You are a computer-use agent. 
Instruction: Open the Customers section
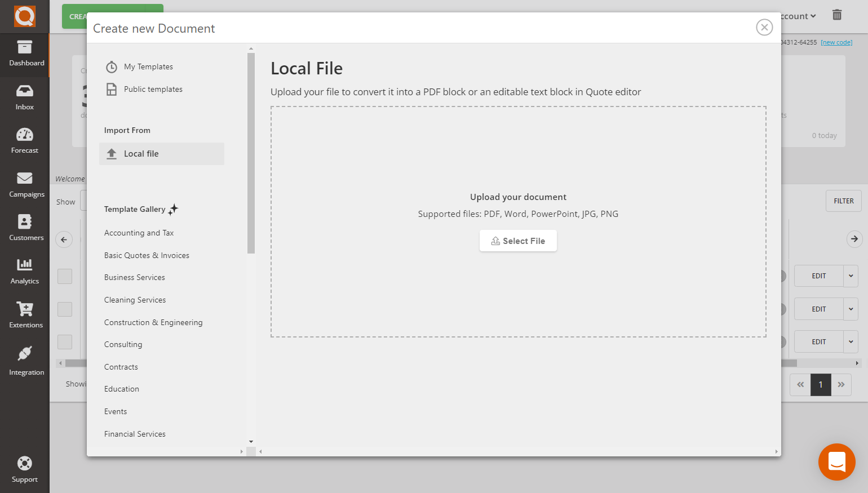click(x=25, y=228)
